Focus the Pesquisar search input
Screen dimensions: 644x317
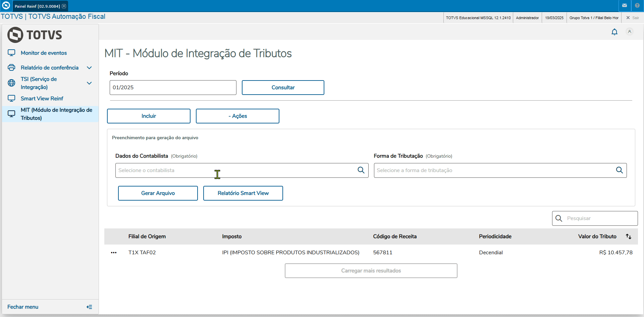pos(595,218)
